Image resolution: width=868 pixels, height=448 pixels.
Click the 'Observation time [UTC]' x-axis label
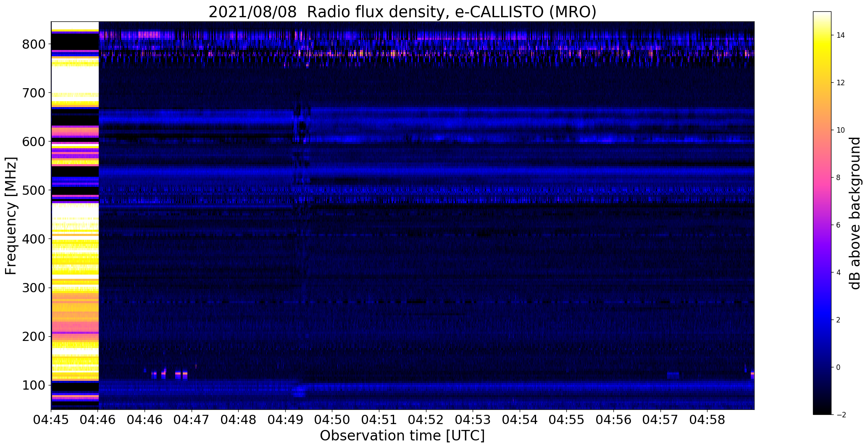tap(402, 435)
